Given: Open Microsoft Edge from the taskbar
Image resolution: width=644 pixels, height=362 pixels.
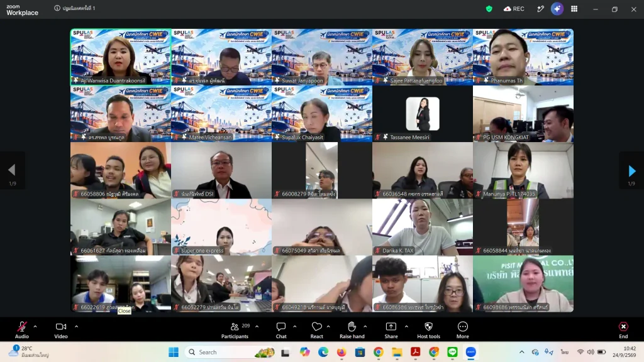Looking at the screenshot, I should tap(323, 352).
